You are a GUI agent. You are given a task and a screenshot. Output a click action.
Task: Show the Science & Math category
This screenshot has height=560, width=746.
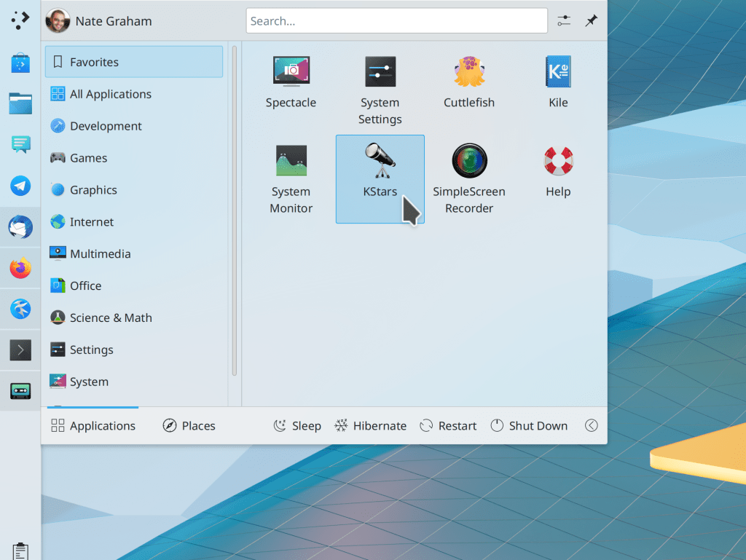tap(110, 318)
